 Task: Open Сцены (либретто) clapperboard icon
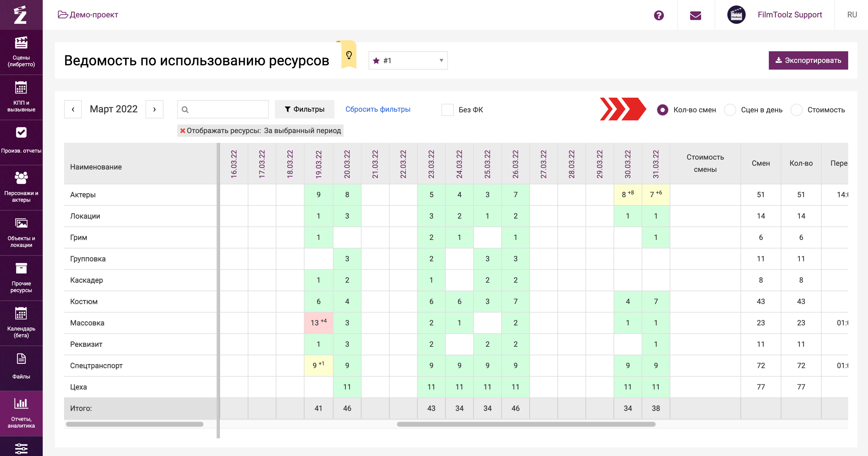tap(21, 43)
